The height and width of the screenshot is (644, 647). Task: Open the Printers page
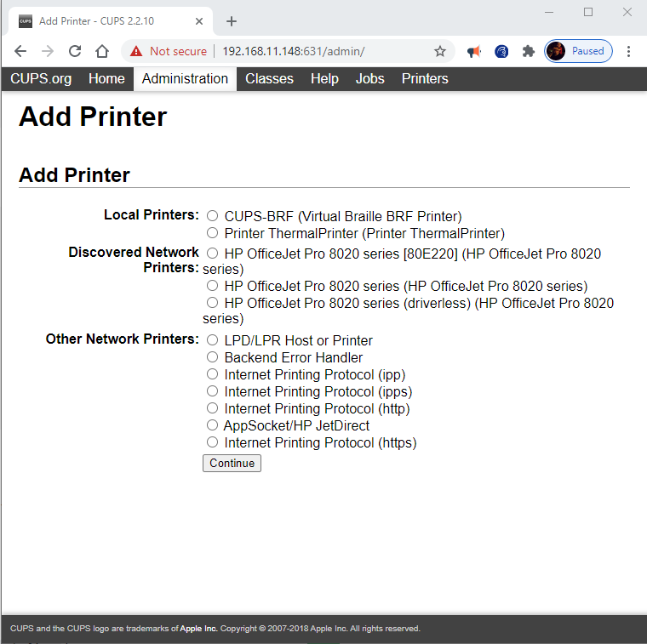[x=425, y=79]
